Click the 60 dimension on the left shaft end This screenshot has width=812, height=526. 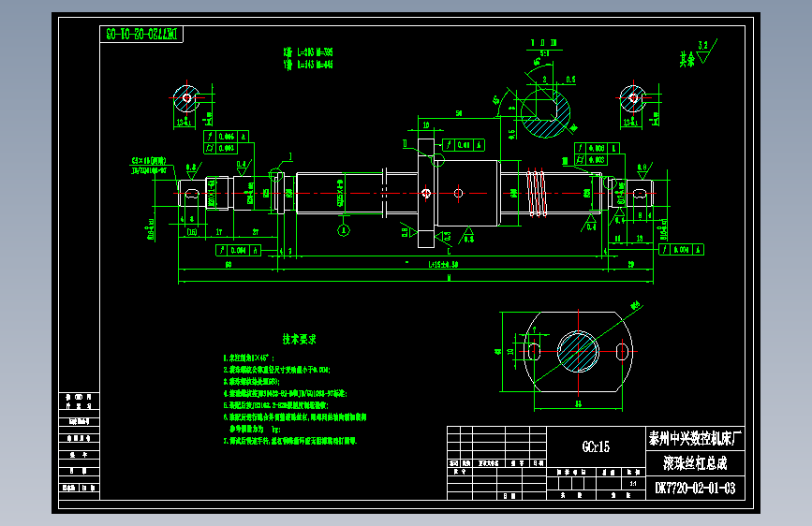(x=229, y=265)
